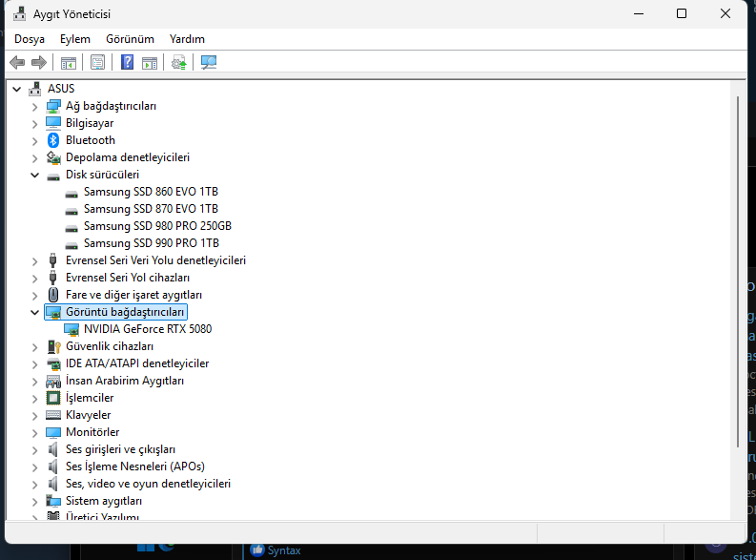This screenshot has height=560, width=756.
Task: Click the Update driver toolbar icon
Action: (179, 62)
